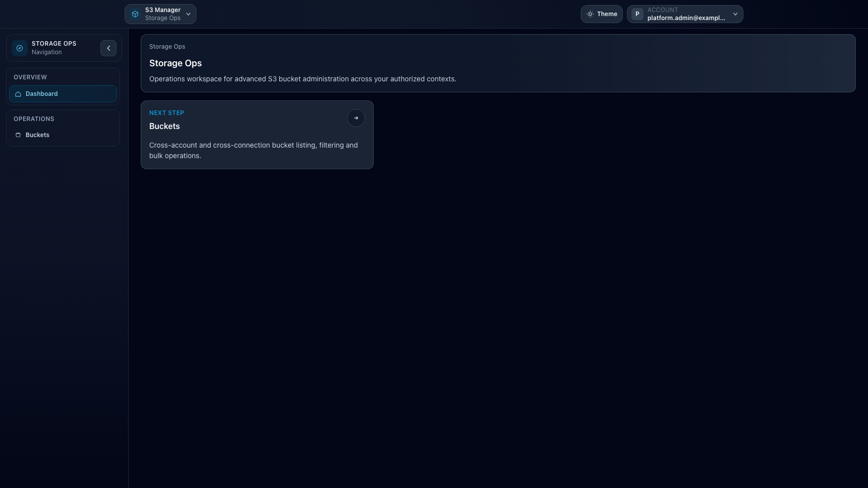Image resolution: width=868 pixels, height=488 pixels.
Task: Click the chevron icon that collapses the sidebar
Action: 108,48
